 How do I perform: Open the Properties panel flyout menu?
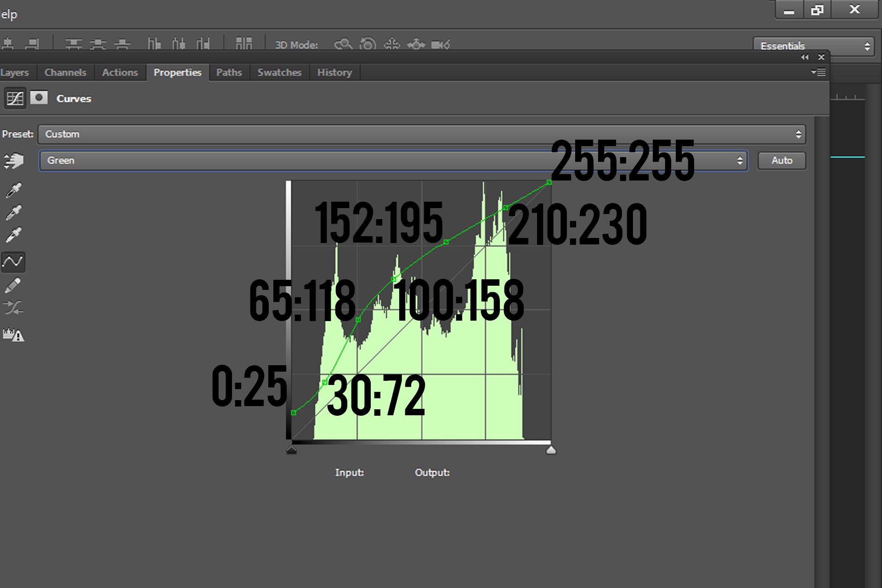coord(818,73)
